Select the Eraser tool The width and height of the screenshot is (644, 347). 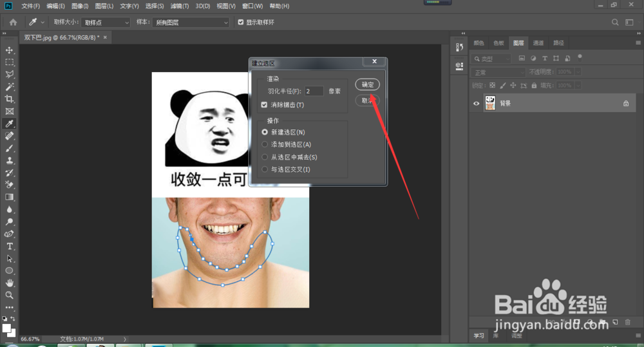10,185
